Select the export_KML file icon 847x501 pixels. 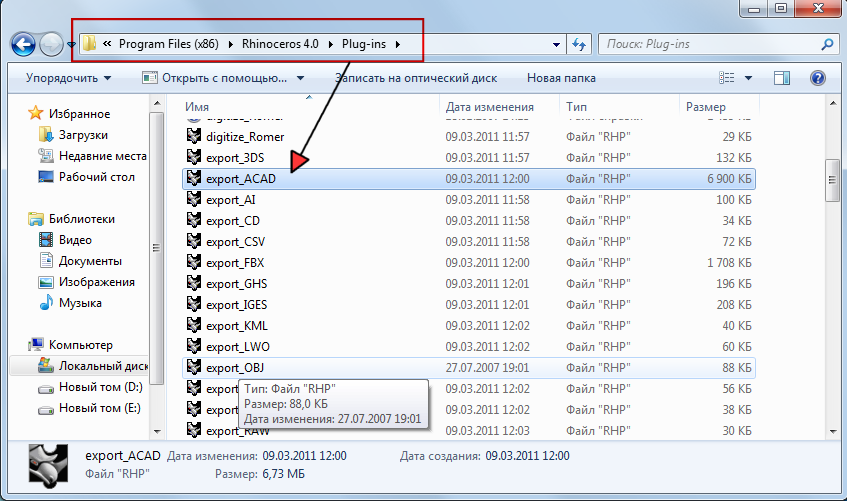point(194,325)
